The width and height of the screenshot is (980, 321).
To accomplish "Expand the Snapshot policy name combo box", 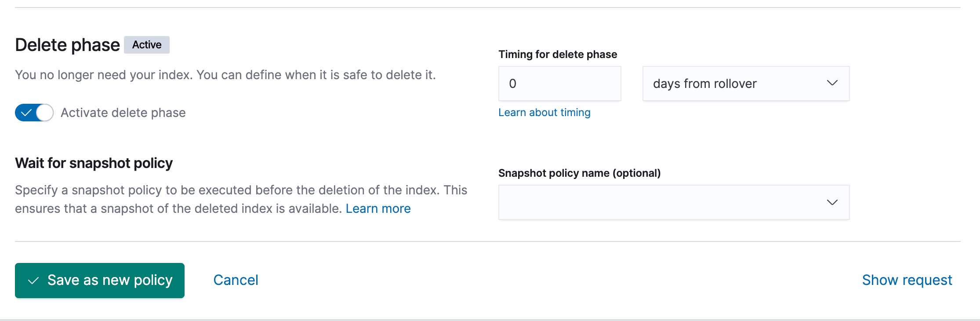I will coord(673,202).
